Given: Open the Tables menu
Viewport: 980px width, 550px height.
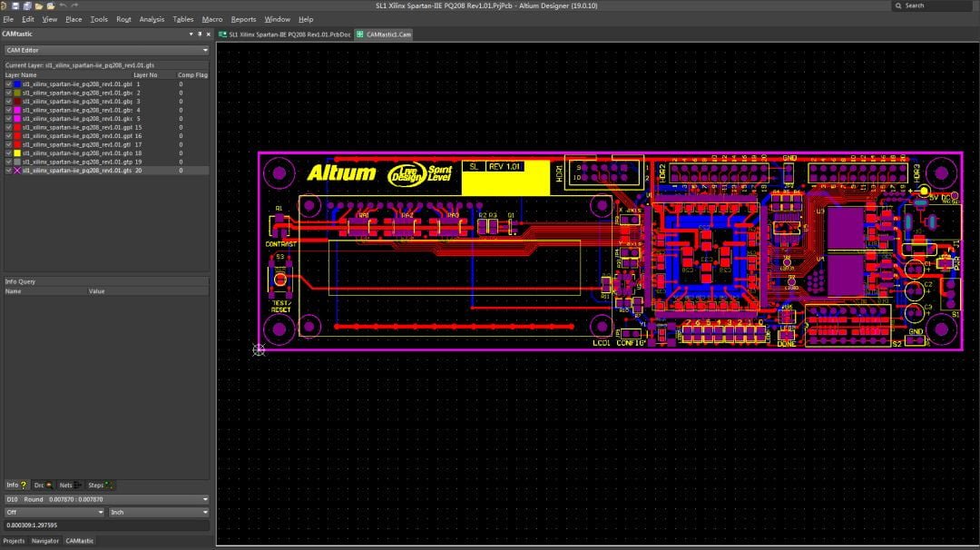Looking at the screenshot, I should [183, 19].
